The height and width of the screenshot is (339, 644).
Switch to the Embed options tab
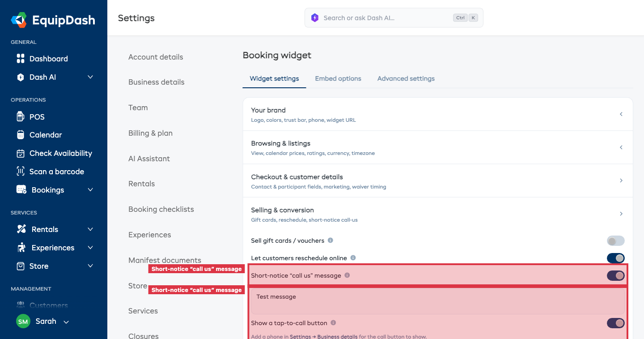(x=338, y=78)
